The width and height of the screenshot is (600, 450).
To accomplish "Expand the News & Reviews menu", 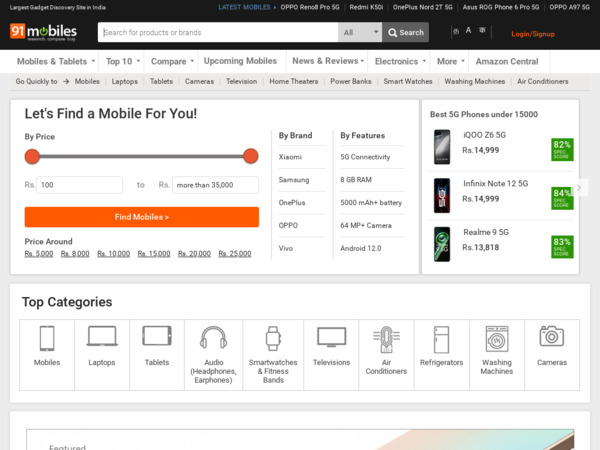I will click(x=328, y=61).
